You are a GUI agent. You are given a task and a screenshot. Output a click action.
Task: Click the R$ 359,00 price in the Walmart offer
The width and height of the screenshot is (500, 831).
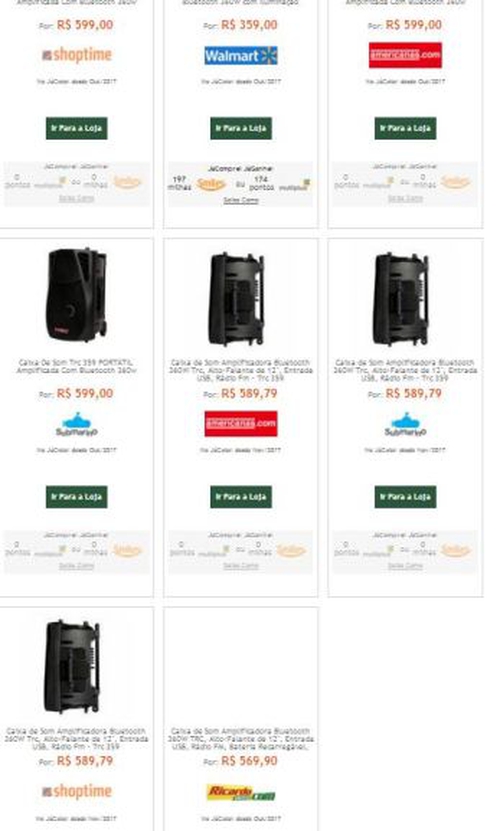point(249,25)
